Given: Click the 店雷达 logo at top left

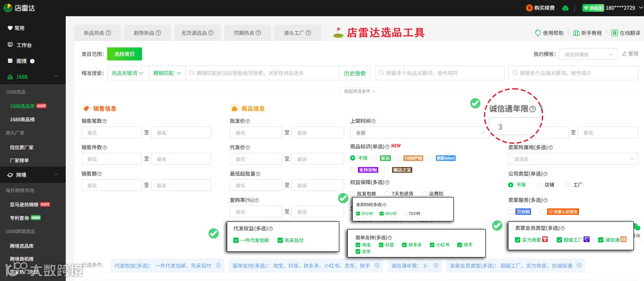Looking at the screenshot, I should click(x=19, y=8).
